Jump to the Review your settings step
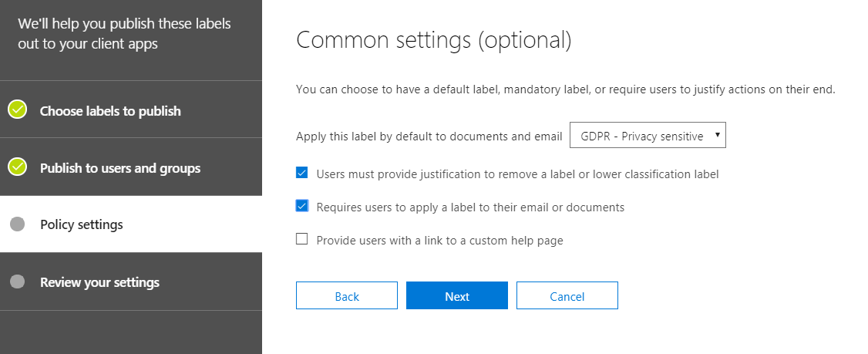 99,282
